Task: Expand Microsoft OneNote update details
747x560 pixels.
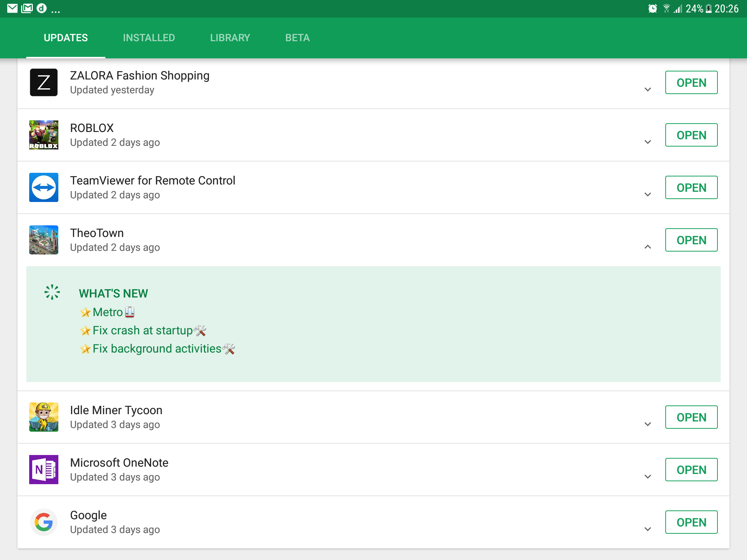Action: click(x=648, y=477)
